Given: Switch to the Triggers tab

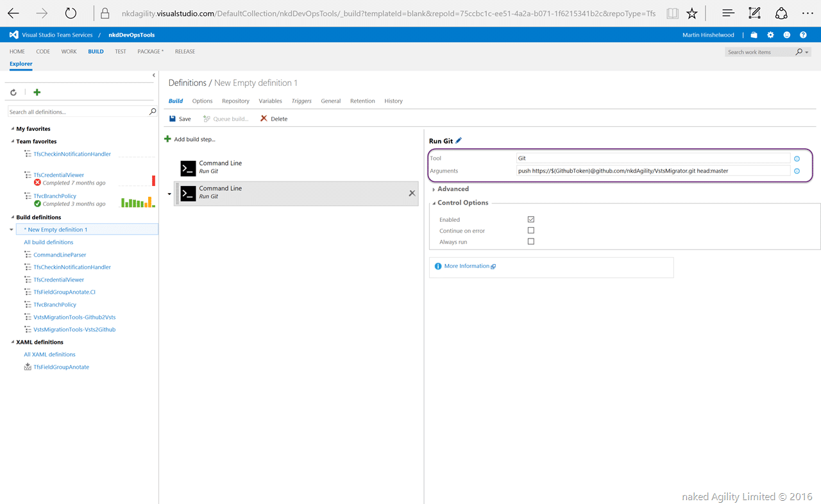Looking at the screenshot, I should (301, 101).
